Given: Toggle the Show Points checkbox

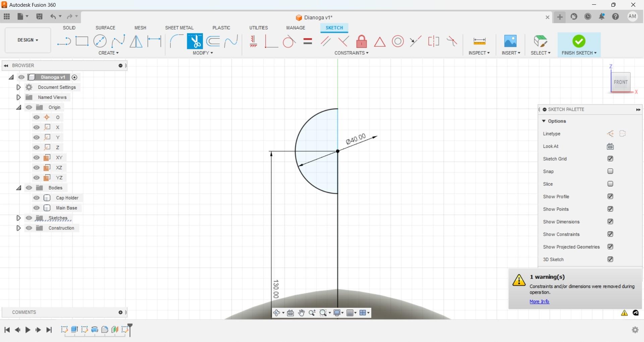Looking at the screenshot, I should pos(610,209).
